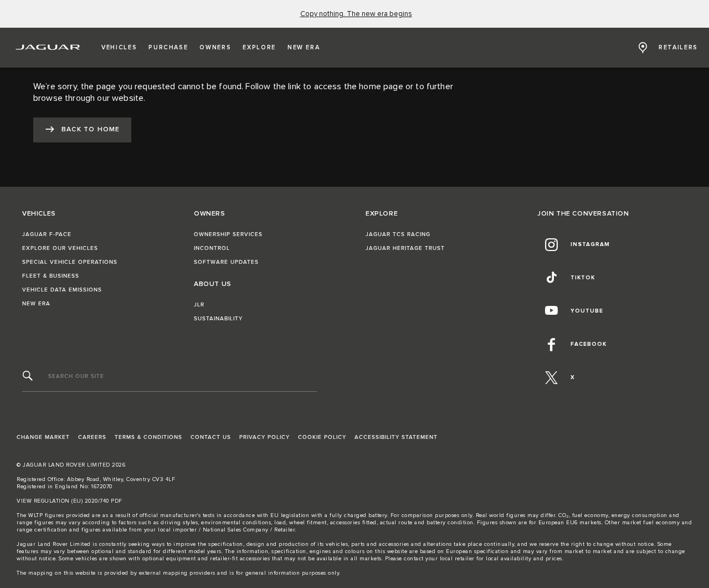Open Contact Us link
This screenshot has width=709, height=588.
(210, 437)
